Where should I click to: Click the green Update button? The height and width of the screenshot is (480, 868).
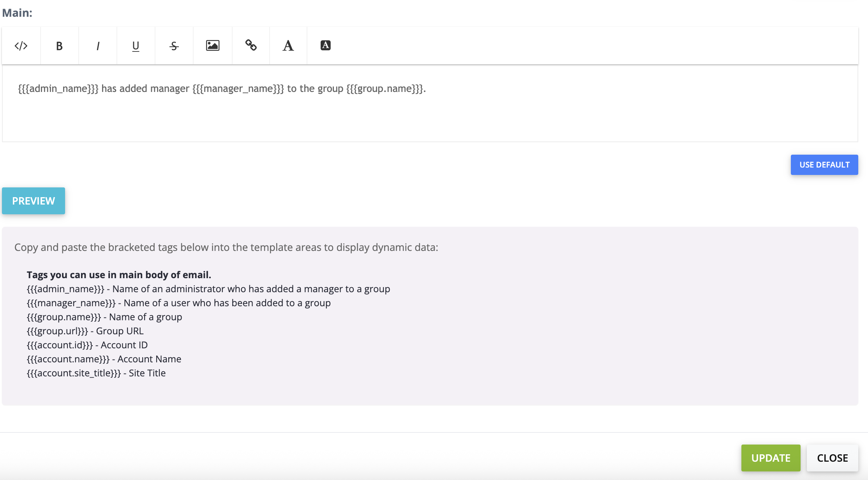click(771, 458)
